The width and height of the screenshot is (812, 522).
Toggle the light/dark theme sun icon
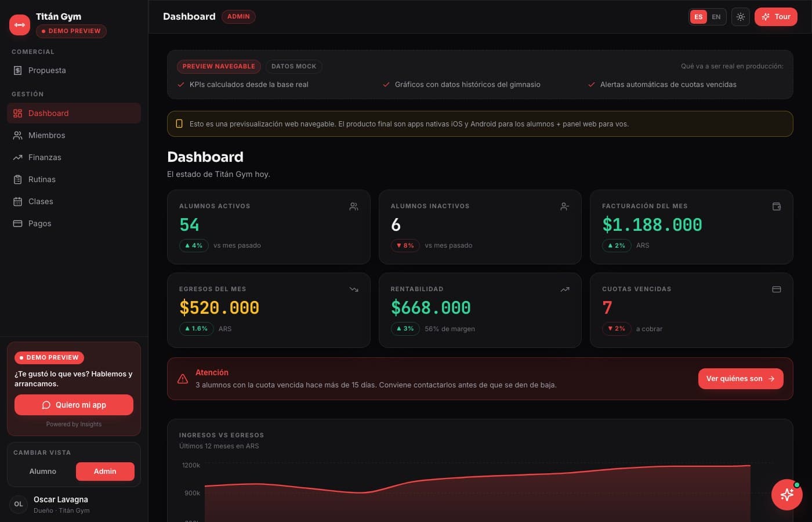pyautogui.click(x=741, y=17)
